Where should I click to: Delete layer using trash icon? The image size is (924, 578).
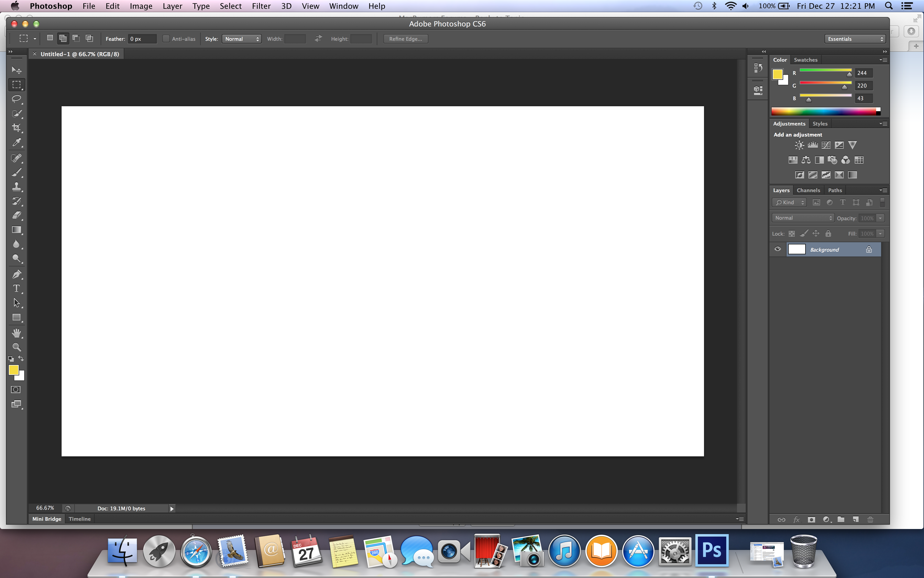(x=870, y=519)
